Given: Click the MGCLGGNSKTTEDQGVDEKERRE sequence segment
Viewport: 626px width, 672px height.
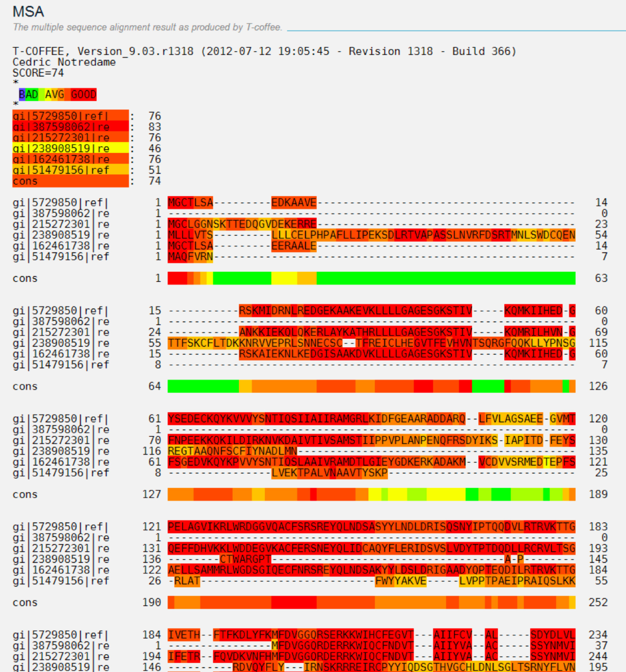Looking at the screenshot, I should (x=242, y=224).
